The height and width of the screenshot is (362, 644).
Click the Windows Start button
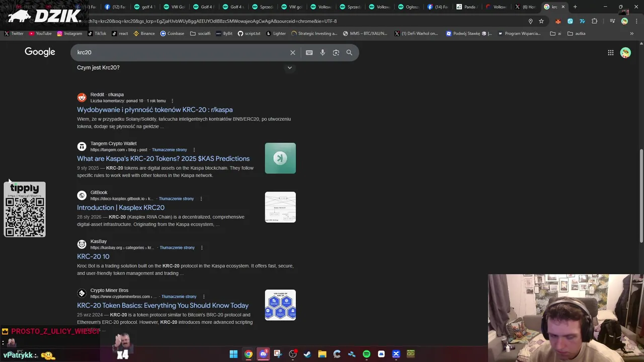233,354
